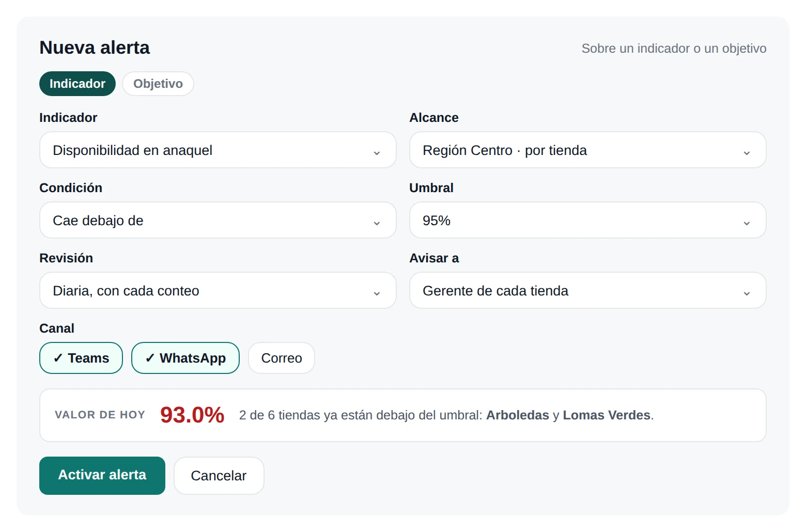Click the VALOR DE HOY label
The height and width of the screenshot is (532, 806).
(x=100, y=415)
